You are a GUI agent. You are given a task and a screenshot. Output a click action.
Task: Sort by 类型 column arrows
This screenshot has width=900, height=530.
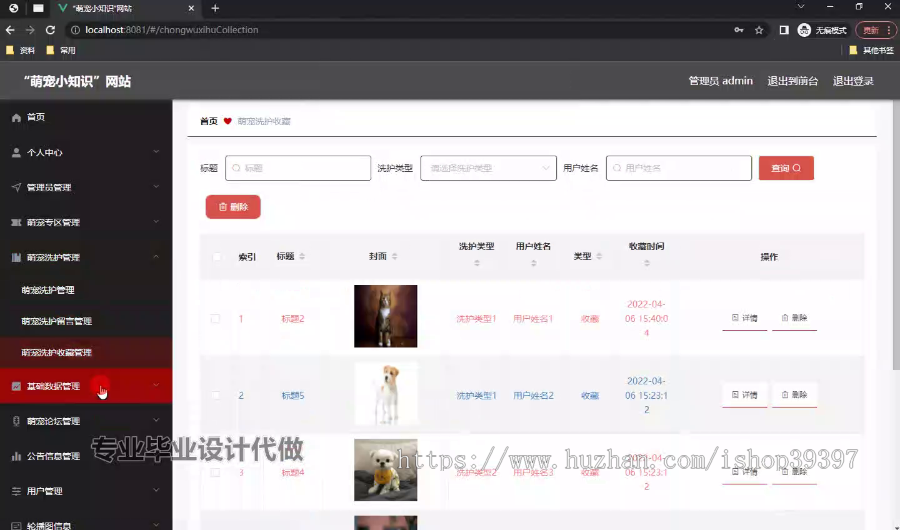coord(599,256)
